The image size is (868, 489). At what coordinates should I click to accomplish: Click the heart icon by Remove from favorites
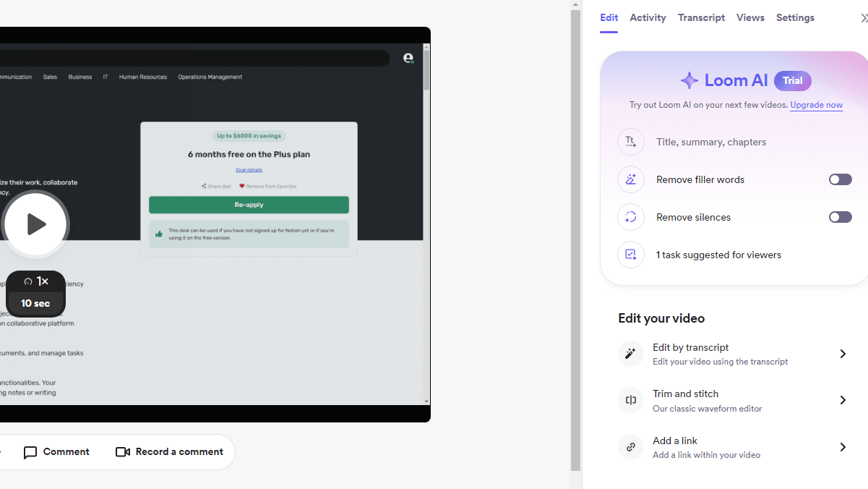[x=242, y=186]
